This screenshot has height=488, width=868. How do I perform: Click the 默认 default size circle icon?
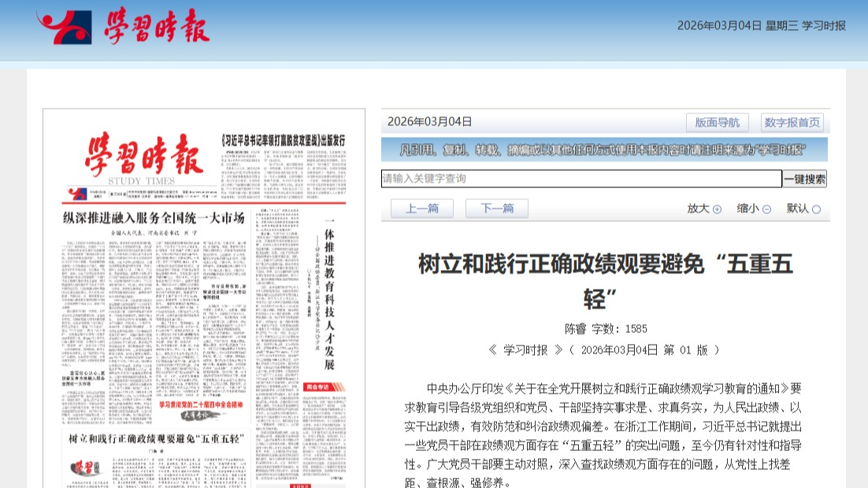point(816,209)
